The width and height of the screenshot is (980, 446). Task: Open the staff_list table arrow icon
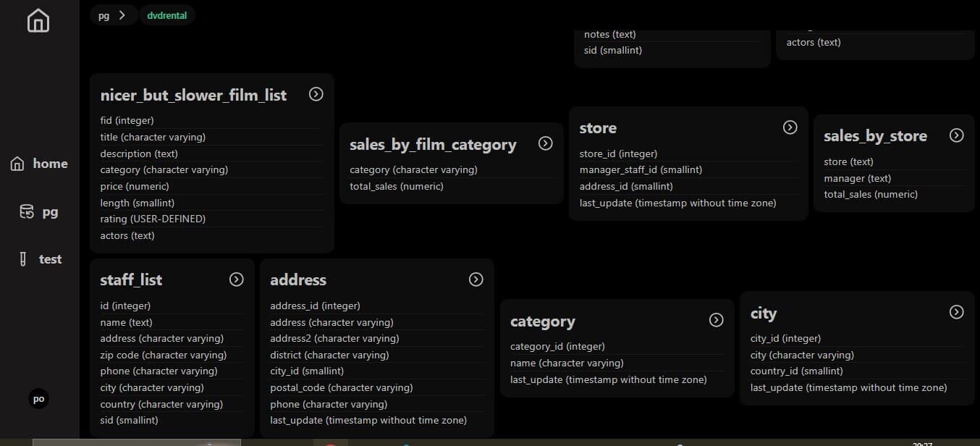click(x=237, y=279)
